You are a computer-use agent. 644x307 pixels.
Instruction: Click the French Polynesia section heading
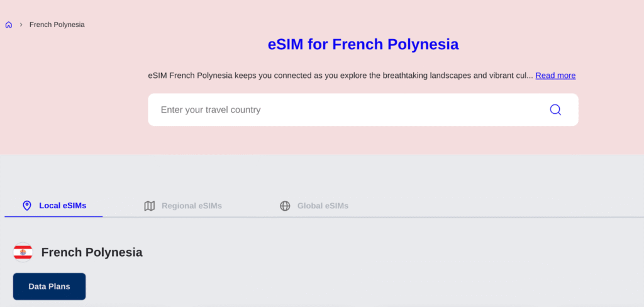coord(92,252)
